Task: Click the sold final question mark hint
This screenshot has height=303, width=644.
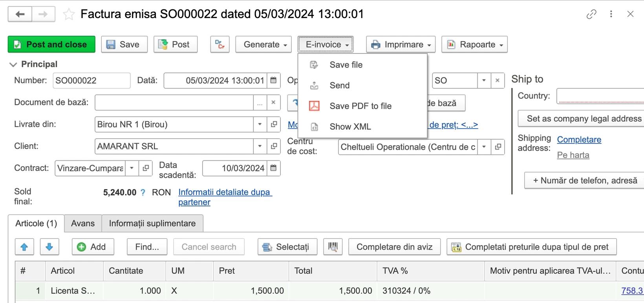Action: coord(143,193)
